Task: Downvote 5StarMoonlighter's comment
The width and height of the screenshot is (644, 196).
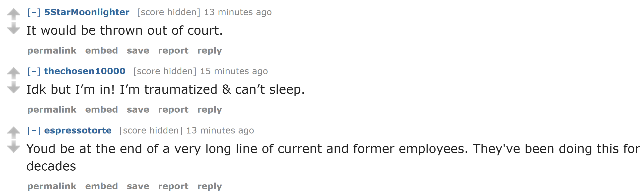Action: coord(13,28)
